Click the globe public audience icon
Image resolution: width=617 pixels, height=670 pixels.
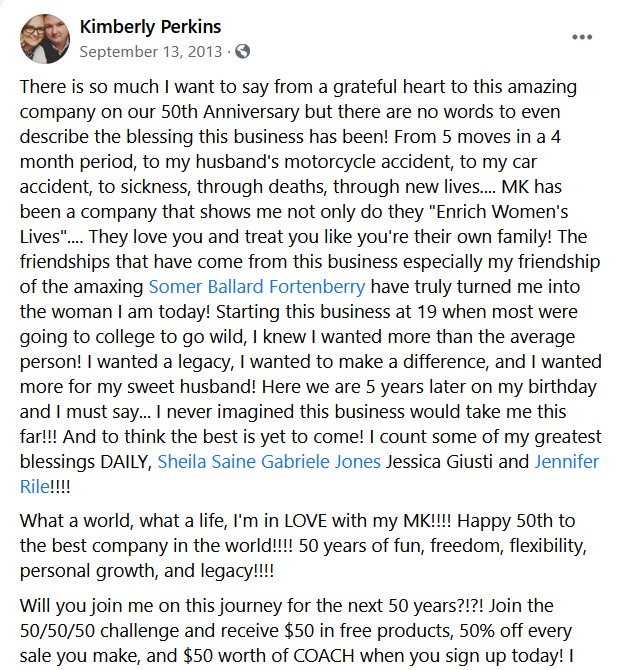[243, 51]
